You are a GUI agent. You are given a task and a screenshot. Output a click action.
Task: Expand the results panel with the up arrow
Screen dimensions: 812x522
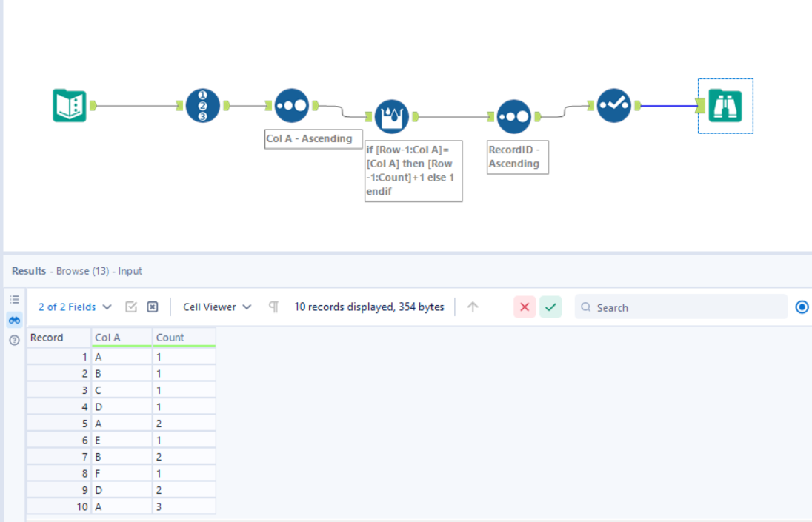(472, 307)
